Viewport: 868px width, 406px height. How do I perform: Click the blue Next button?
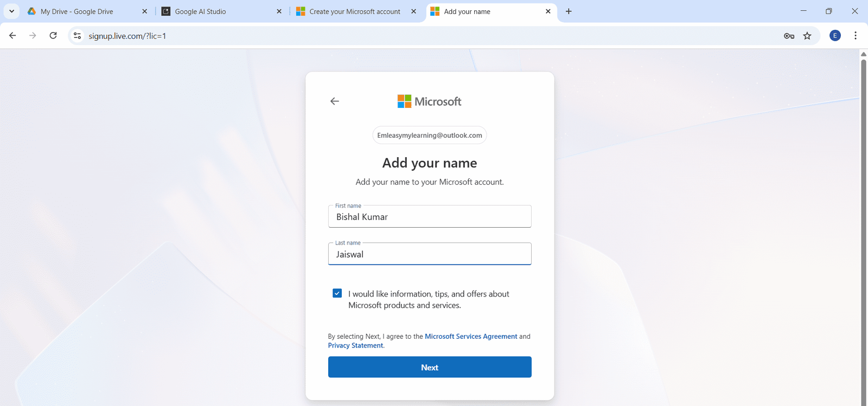pyautogui.click(x=430, y=367)
